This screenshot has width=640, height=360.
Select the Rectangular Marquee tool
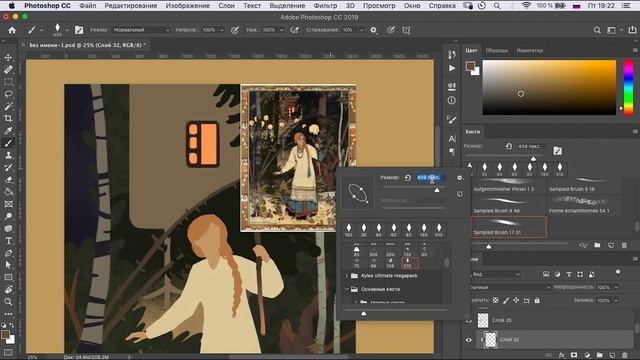coord(8,82)
